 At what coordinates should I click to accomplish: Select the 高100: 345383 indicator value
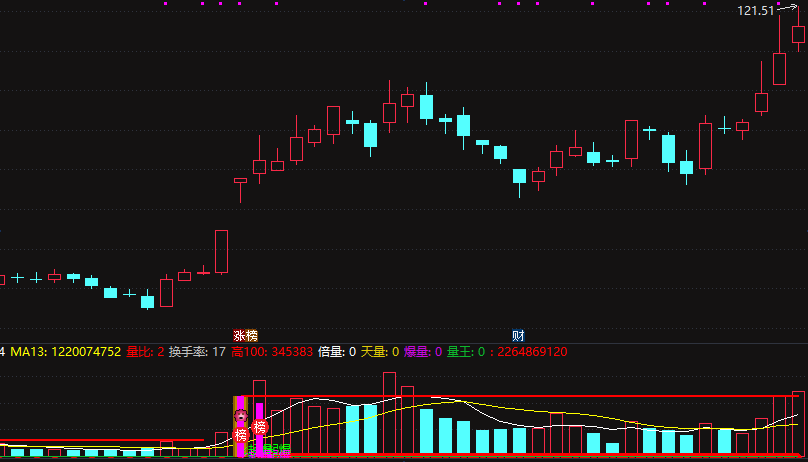coord(272,352)
